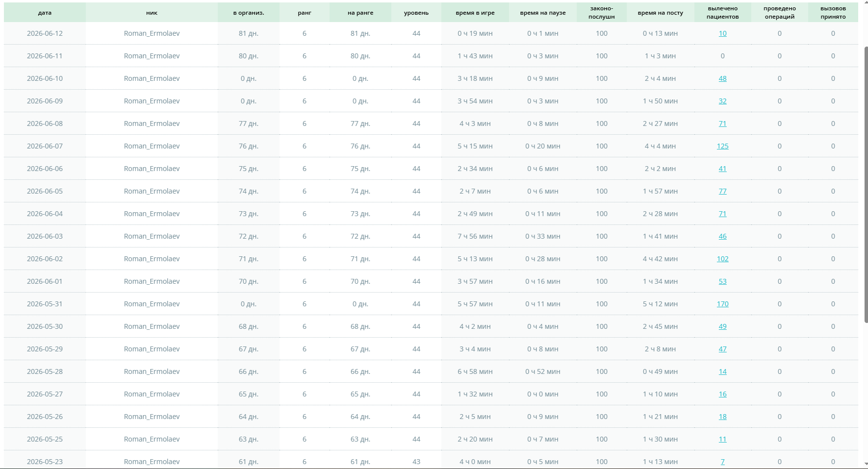
Task: Open the 71 patients link for 2026-06-04
Action: click(x=722, y=214)
